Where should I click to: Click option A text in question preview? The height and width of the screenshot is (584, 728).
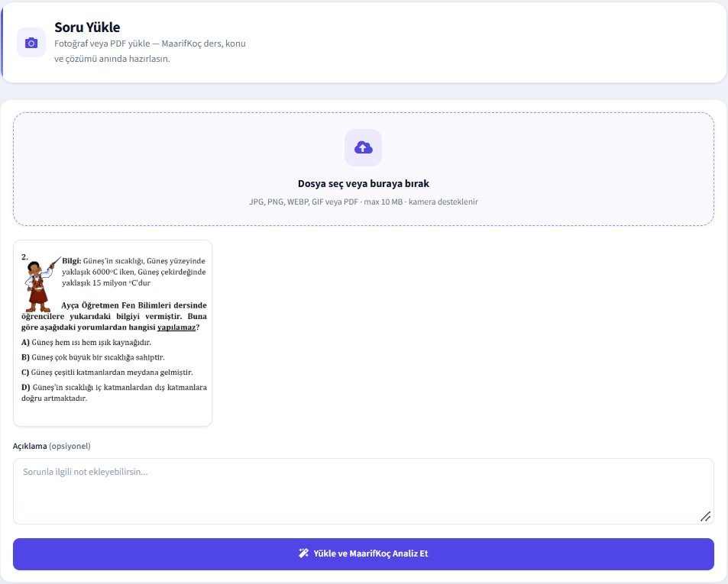pos(86,342)
